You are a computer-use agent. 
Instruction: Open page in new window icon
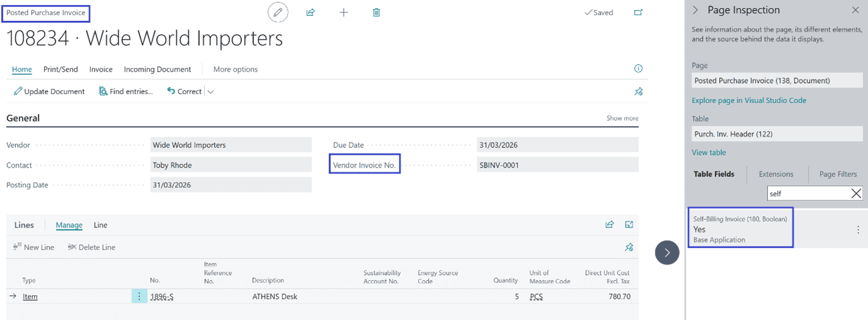tap(638, 13)
